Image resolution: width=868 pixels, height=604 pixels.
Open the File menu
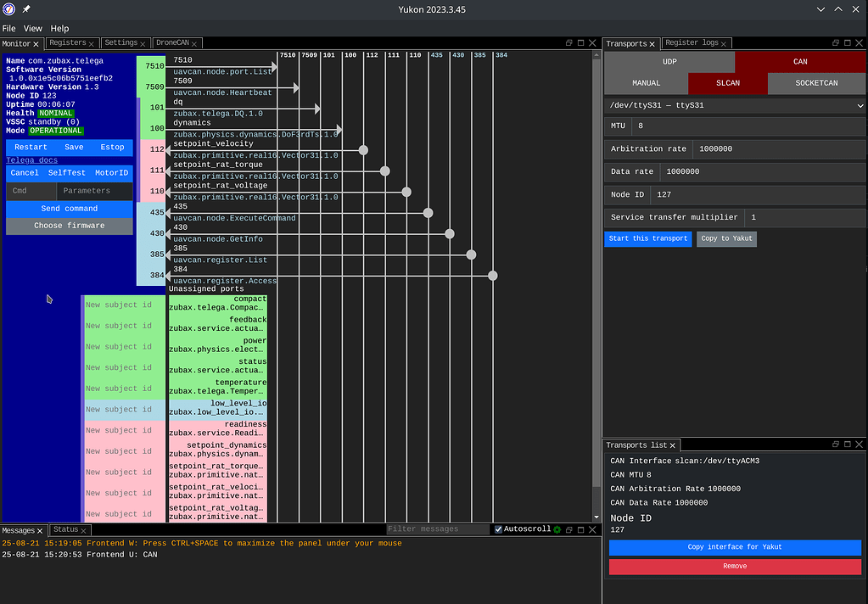click(x=8, y=28)
